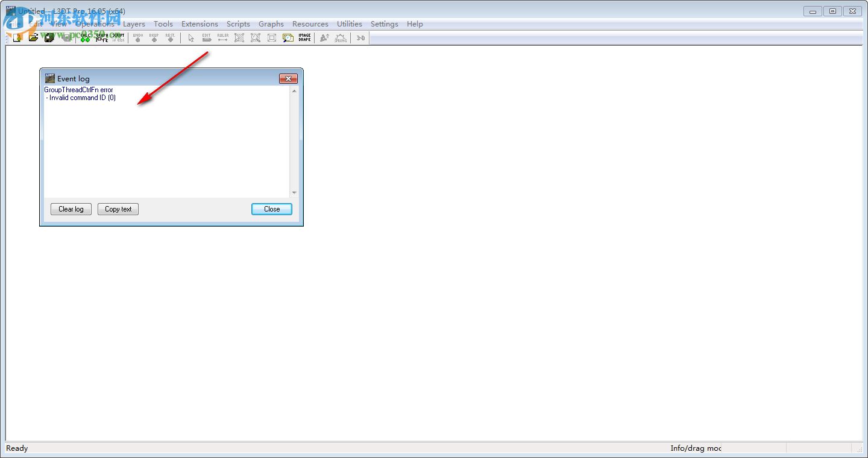Screen dimensions: 868x458
Task: Select the EDIT tool icon
Action: coord(207,37)
